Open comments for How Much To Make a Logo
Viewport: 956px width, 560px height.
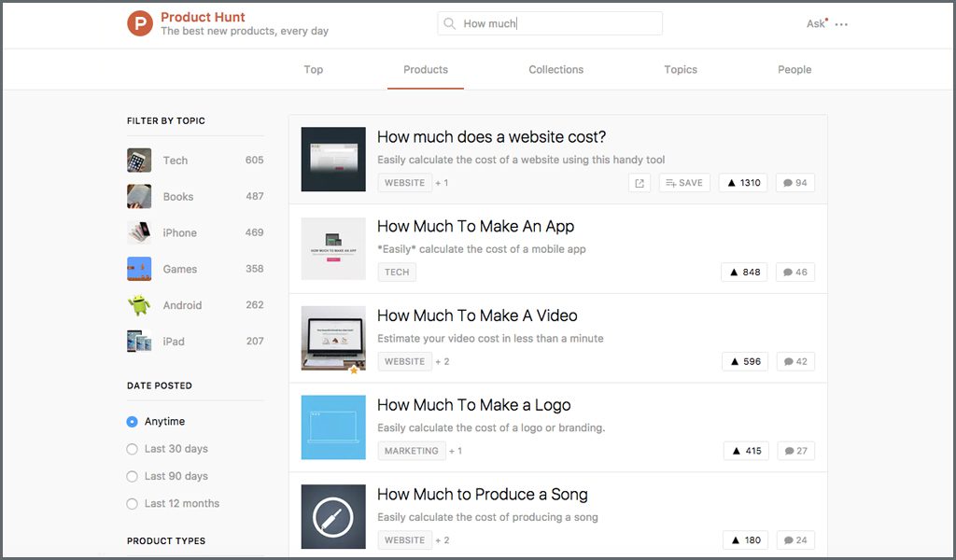click(795, 451)
